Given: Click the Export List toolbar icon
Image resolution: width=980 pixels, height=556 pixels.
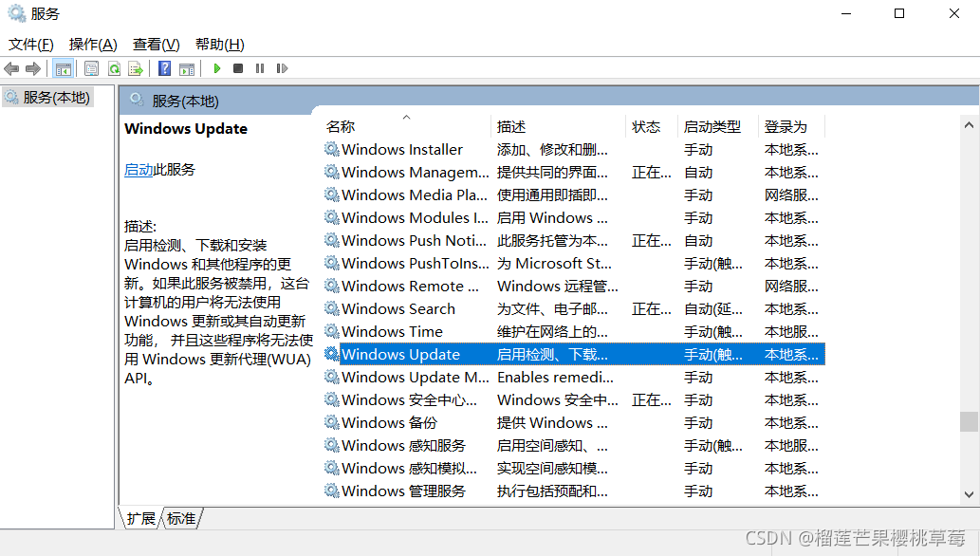Looking at the screenshot, I should pos(136,69).
